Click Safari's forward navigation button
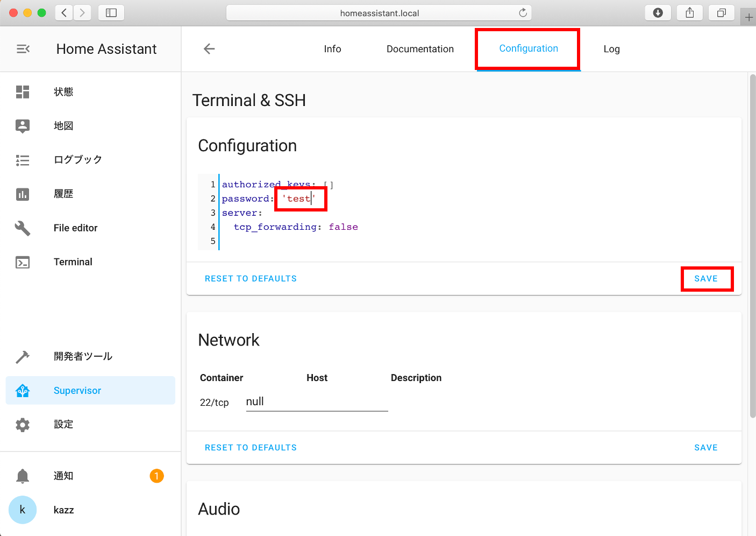Screen dimensions: 756x536 pos(82,12)
